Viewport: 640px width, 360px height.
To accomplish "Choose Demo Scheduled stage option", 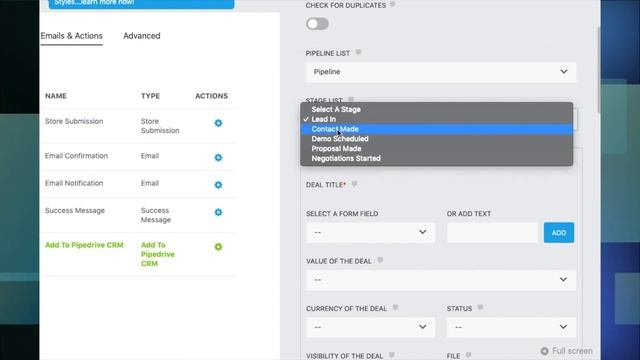I will pos(436,139).
